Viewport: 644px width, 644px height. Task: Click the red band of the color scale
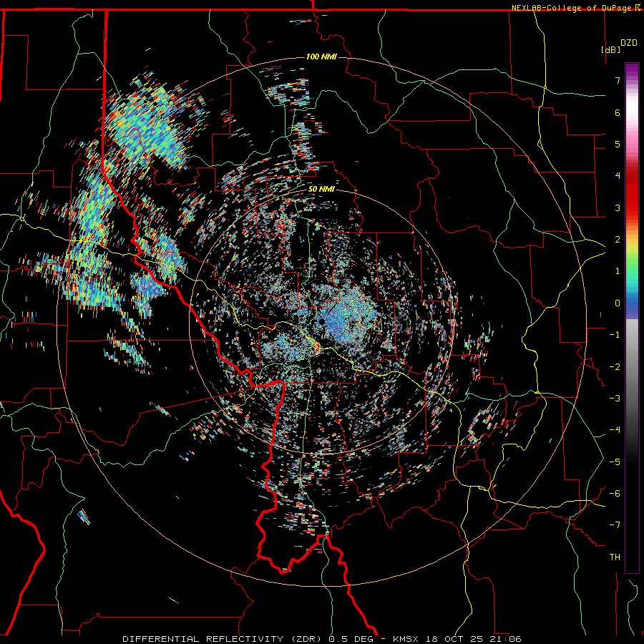click(x=632, y=193)
